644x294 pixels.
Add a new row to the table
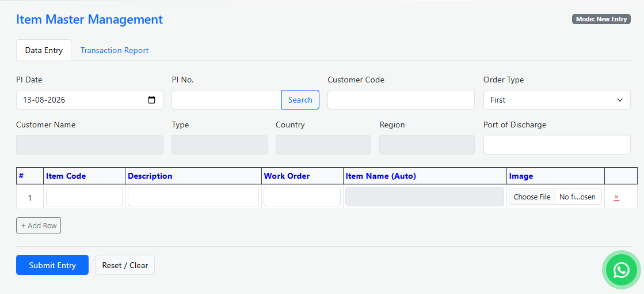tap(39, 225)
